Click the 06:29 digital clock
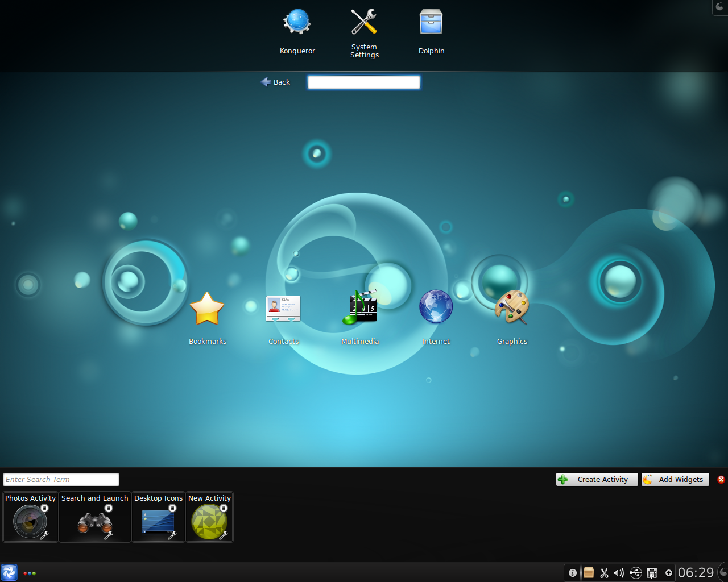 pos(696,573)
